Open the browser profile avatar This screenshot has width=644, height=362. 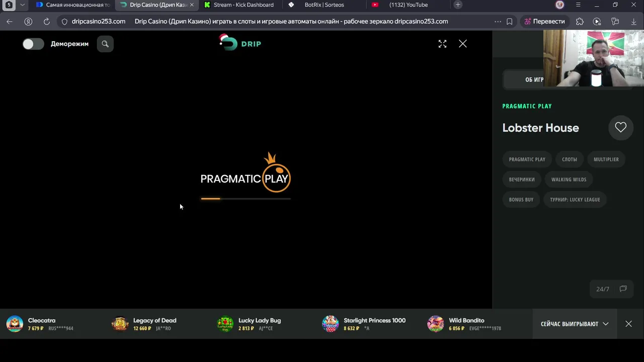click(x=560, y=5)
